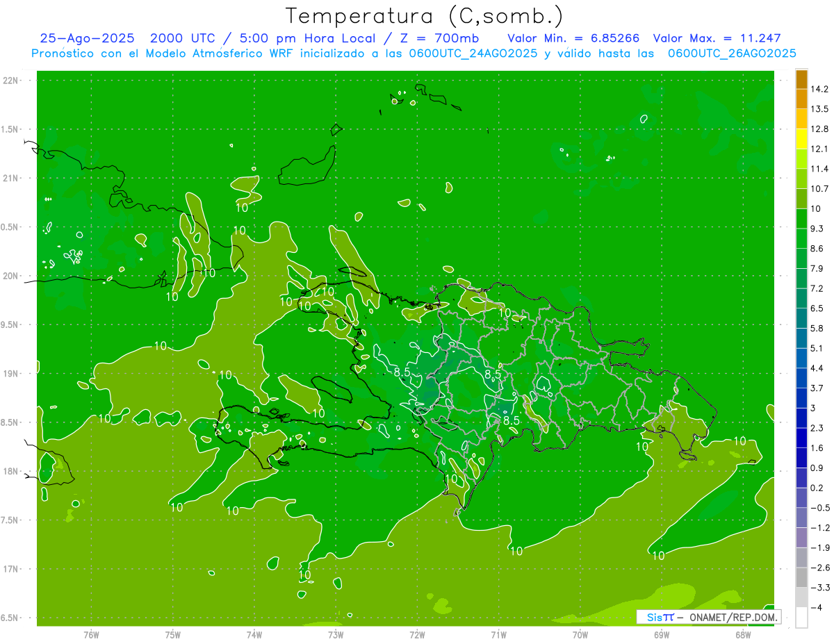Select the "0600UTC_24AGO2025" initialization time

coord(473,53)
